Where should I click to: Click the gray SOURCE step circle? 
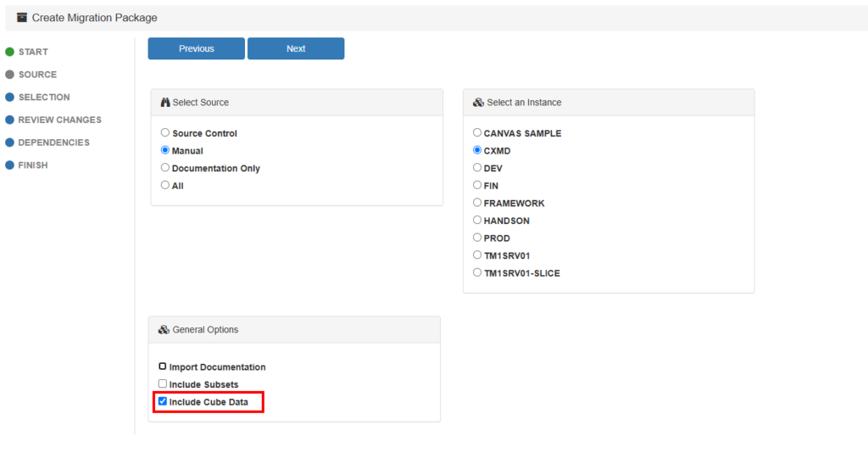point(10,75)
